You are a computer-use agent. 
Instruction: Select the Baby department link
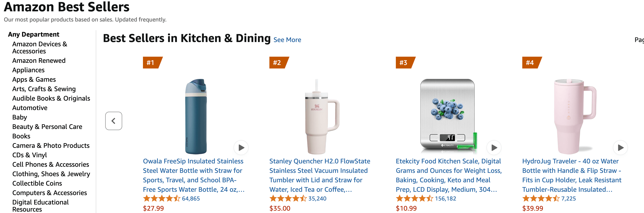pos(20,117)
